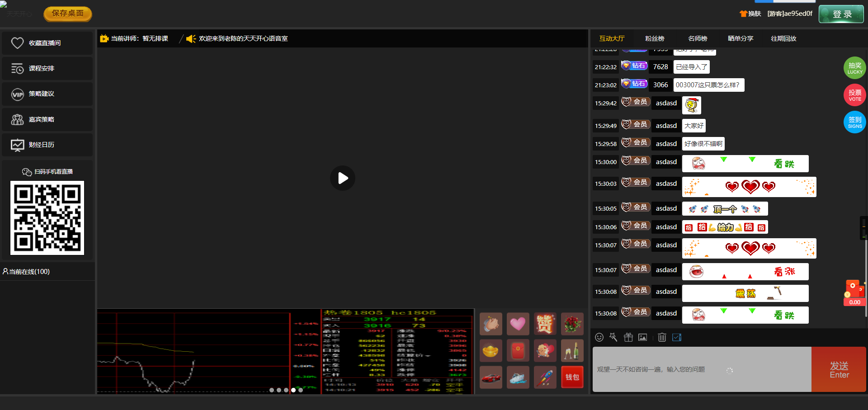Click the 给力 sticker message
Image resolution: width=868 pixels, height=410 pixels.
[725, 227]
